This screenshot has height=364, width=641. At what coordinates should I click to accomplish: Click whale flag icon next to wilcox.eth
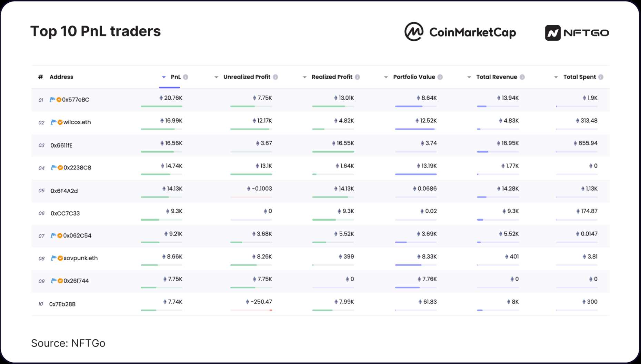tap(53, 122)
